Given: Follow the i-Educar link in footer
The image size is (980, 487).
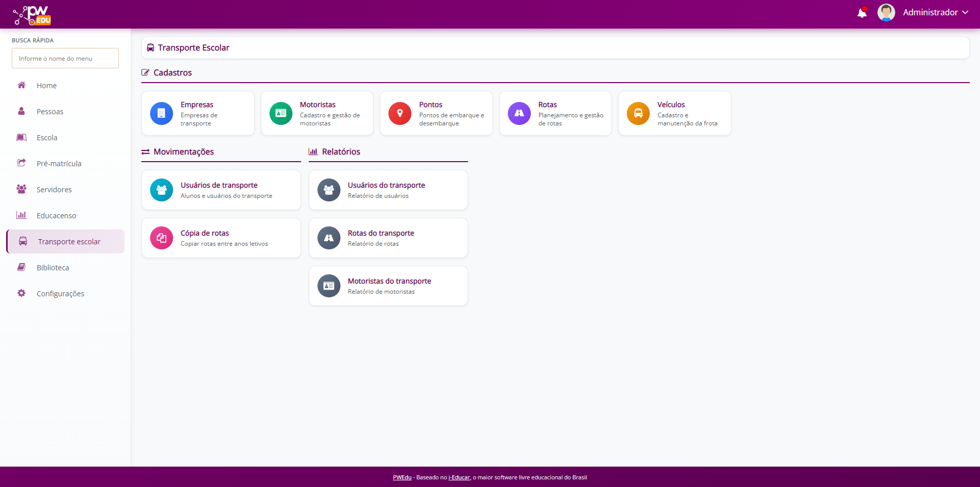Looking at the screenshot, I should (x=459, y=477).
